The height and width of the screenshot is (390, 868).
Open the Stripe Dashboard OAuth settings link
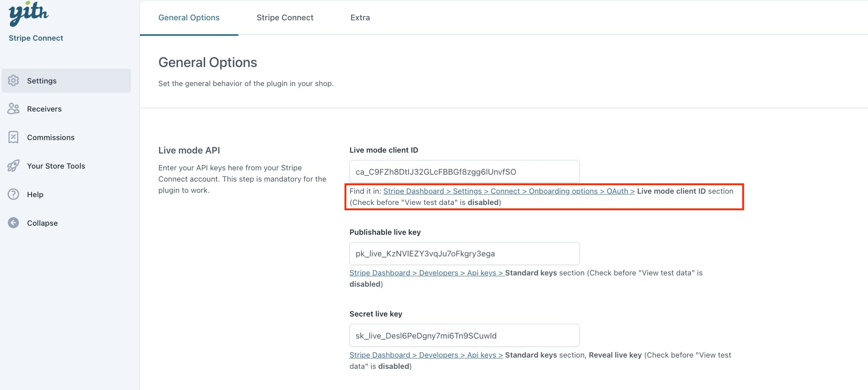pyautogui.click(x=509, y=191)
